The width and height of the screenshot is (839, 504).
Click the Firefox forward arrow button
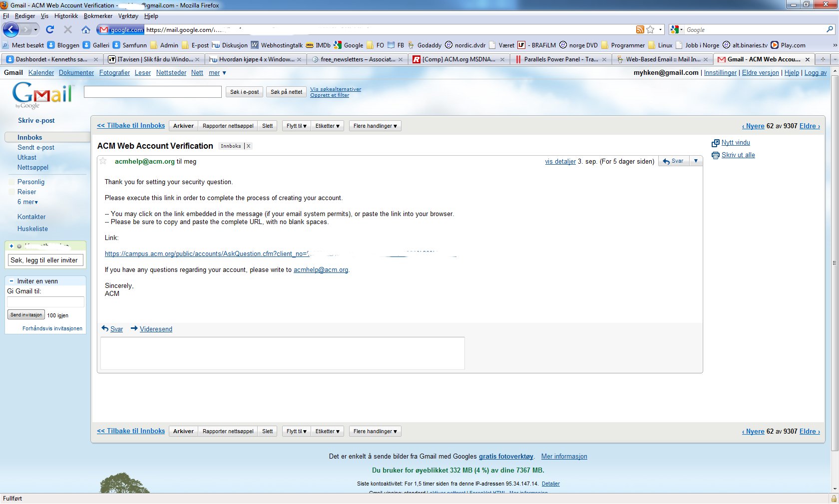click(x=27, y=29)
